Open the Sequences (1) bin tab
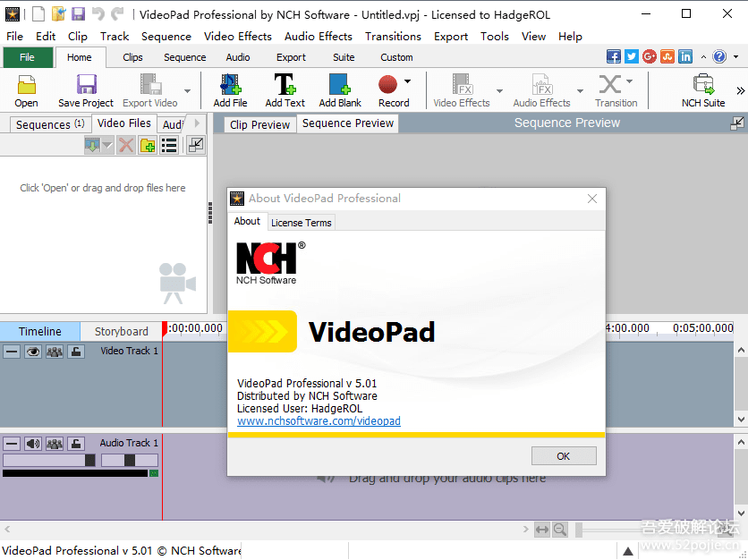Viewport: 748px width, 560px height. pos(50,124)
